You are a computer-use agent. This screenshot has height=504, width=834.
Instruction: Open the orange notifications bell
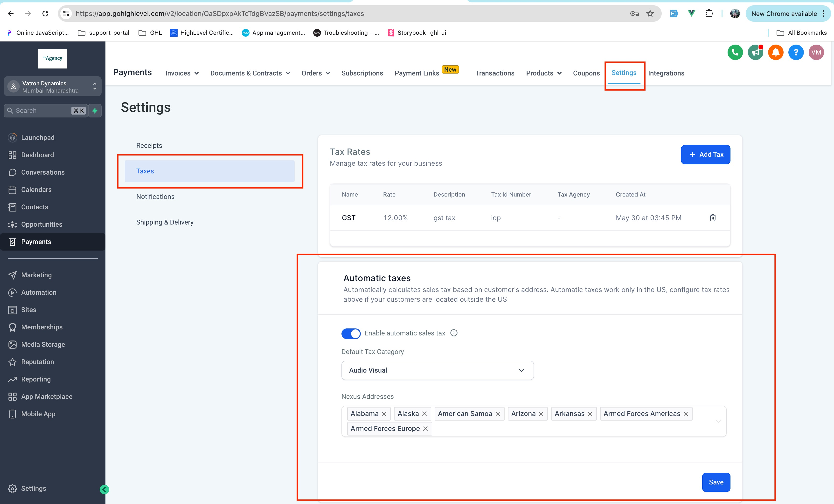(775, 52)
